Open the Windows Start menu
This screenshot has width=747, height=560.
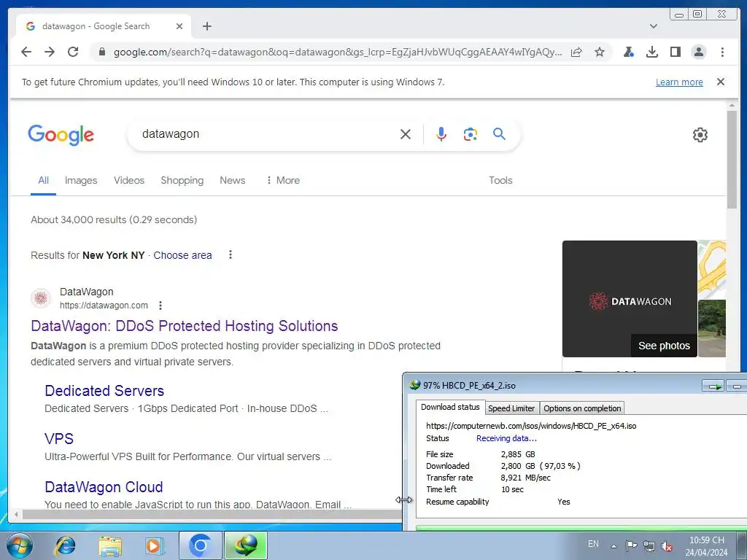[19, 545]
